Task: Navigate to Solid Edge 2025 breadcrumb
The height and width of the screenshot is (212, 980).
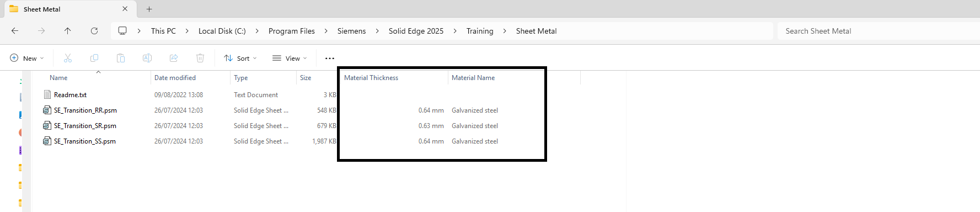Action: [416, 31]
